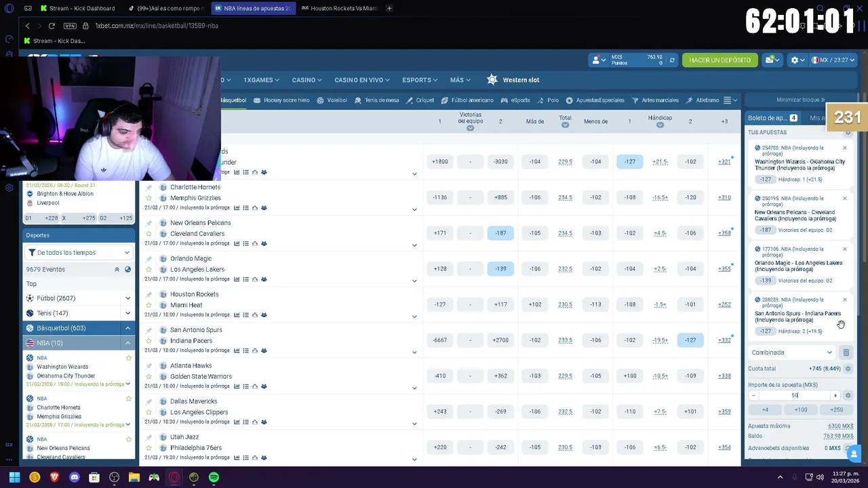Open statistics chart for Charlotte Hornets match

click(237, 207)
